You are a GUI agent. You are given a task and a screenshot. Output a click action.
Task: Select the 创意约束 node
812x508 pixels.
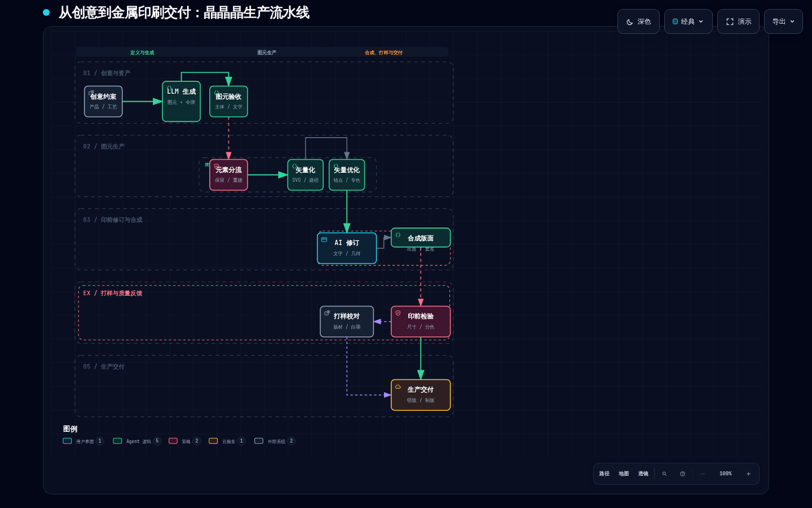pos(103,102)
